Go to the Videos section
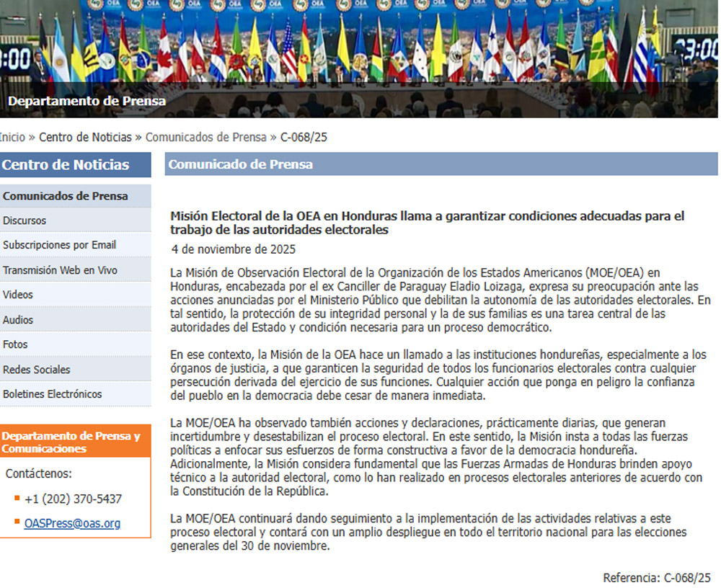 pos(18,295)
